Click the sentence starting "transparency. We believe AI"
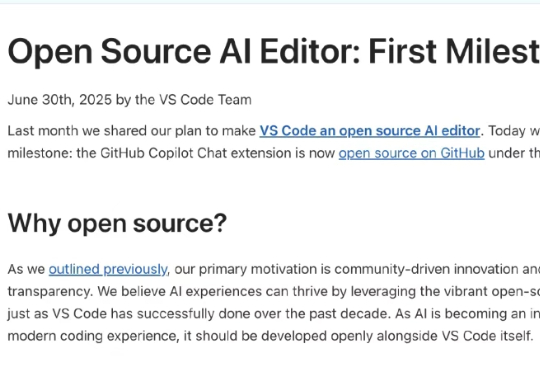 (274, 292)
